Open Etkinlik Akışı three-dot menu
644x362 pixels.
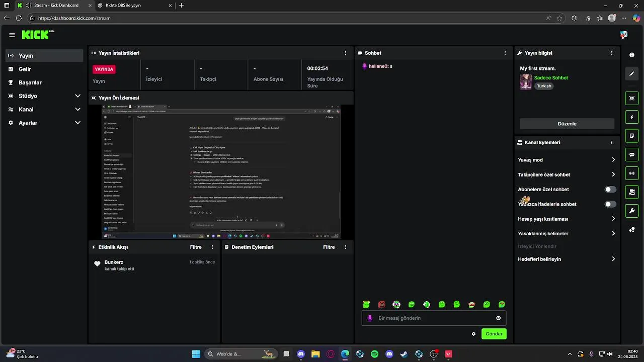coord(212,247)
